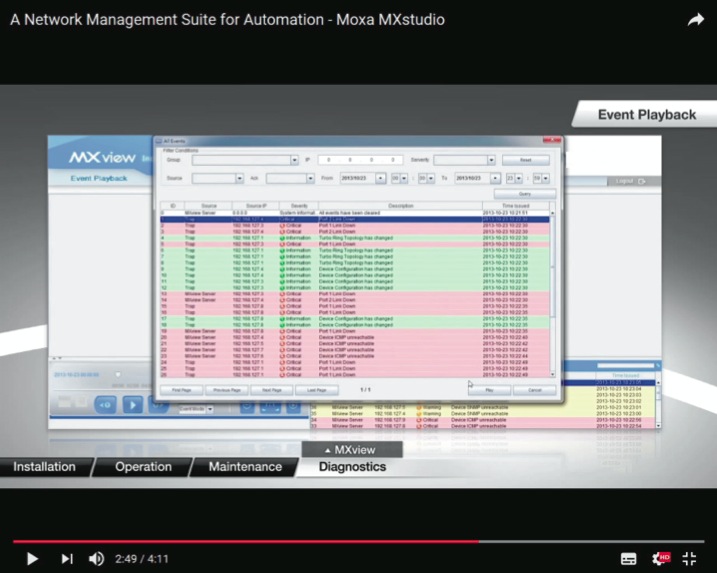Skip to next video
Image resolution: width=717 pixels, height=573 pixels.
(x=67, y=558)
